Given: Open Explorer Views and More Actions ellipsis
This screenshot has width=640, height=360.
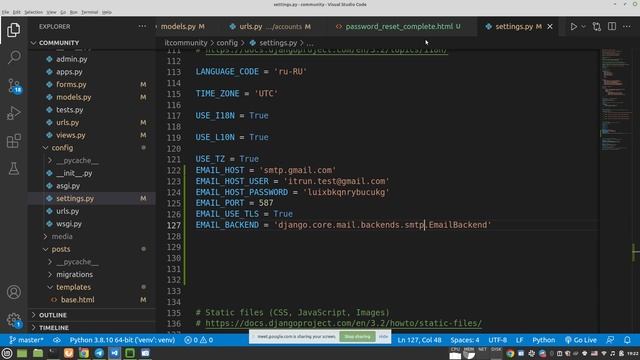Looking at the screenshot, I should (142, 27).
